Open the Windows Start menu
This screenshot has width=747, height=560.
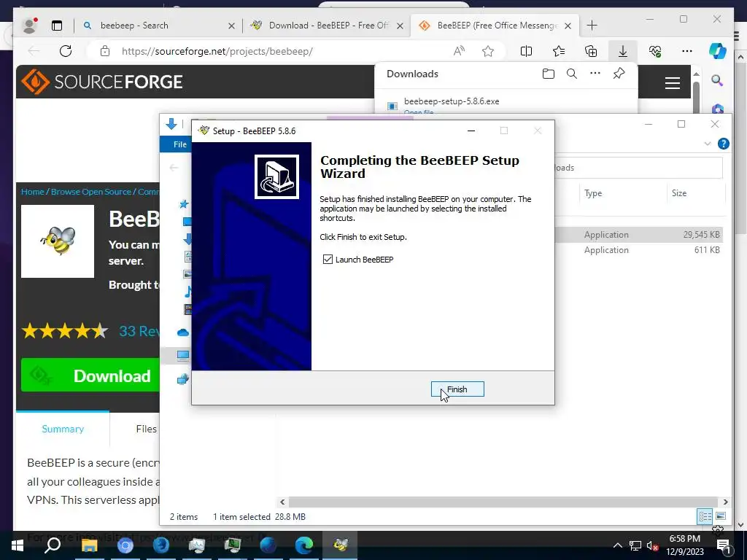pyautogui.click(x=18, y=545)
